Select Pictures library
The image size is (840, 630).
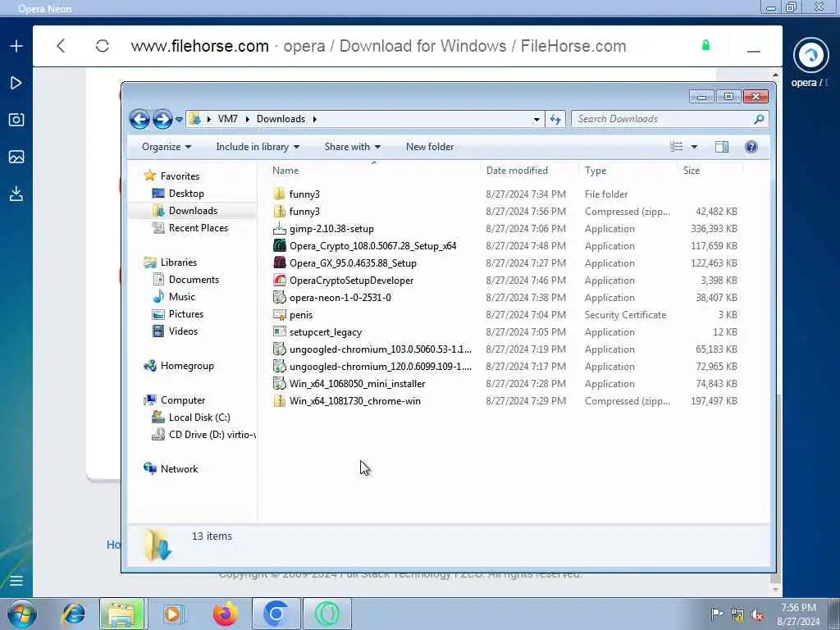(186, 314)
